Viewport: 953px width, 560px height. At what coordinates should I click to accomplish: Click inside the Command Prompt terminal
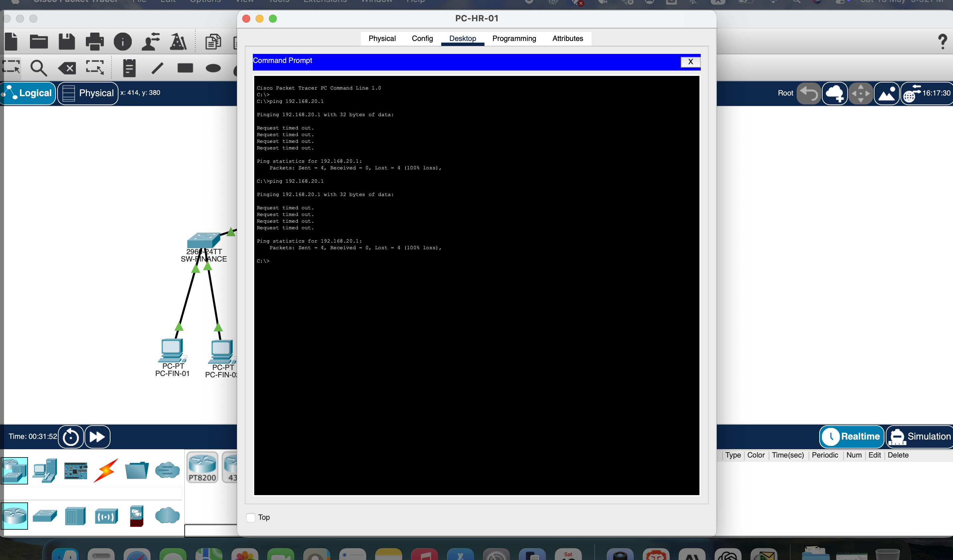[x=476, y=285]
